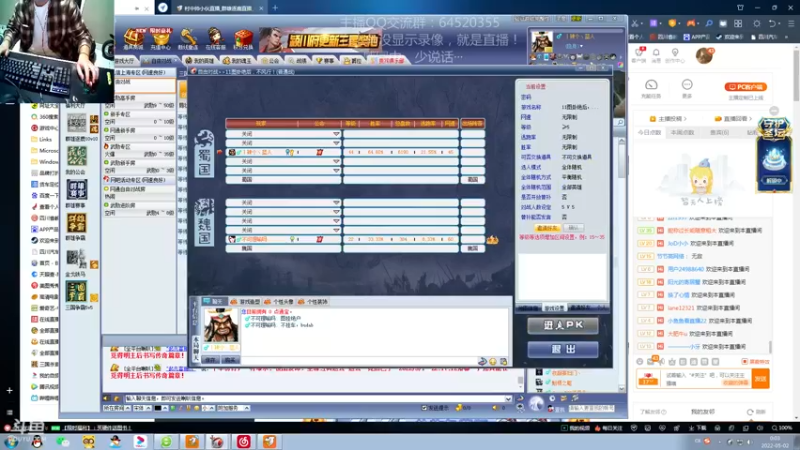The width and height of the screenshot is (800, 450).
Task: Open the 主播投稿 link
Action: tap(668, 119)
